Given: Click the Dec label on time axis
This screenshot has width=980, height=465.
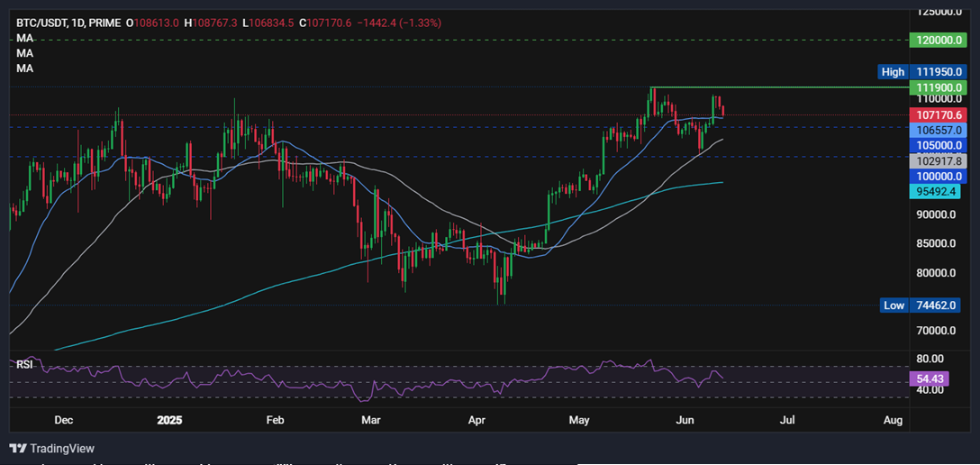Looking at the screenshot, I should click(x=64, y=421).
